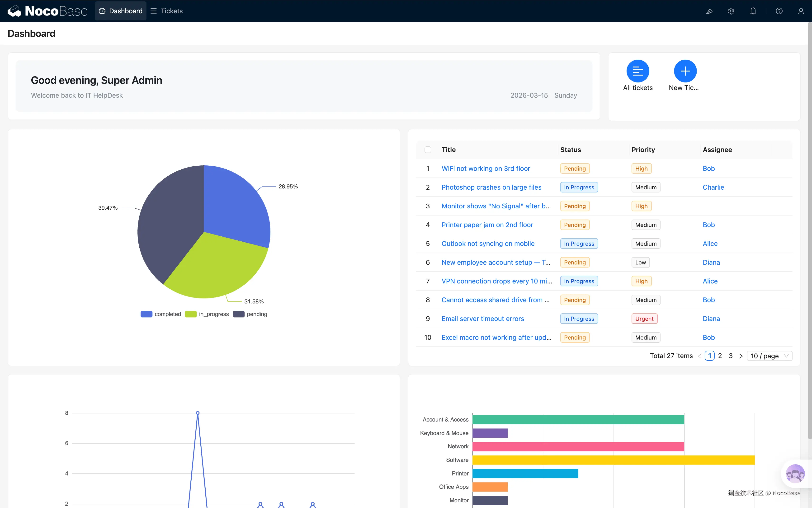This screenshot has height=508, width=812.
Task: Toggle the in_progress legend item
Action: tap(207, 314)
